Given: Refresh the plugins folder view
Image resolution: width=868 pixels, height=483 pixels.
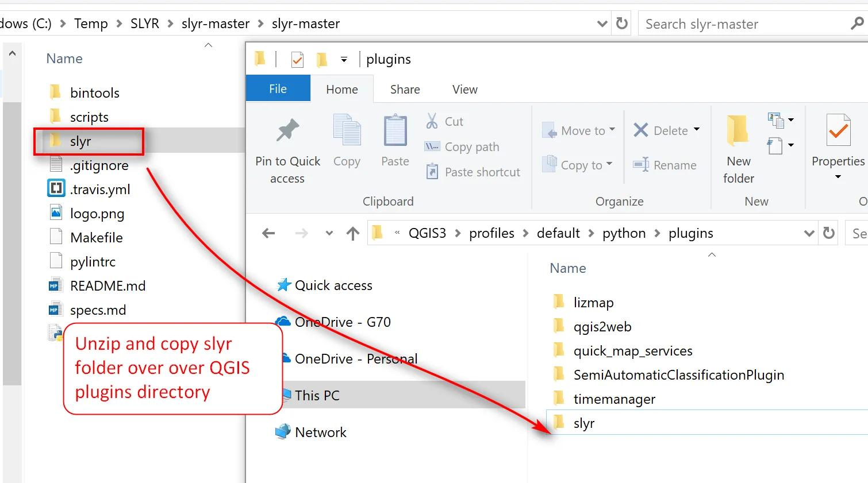Looking at the screenshot, I should point(829,233).
